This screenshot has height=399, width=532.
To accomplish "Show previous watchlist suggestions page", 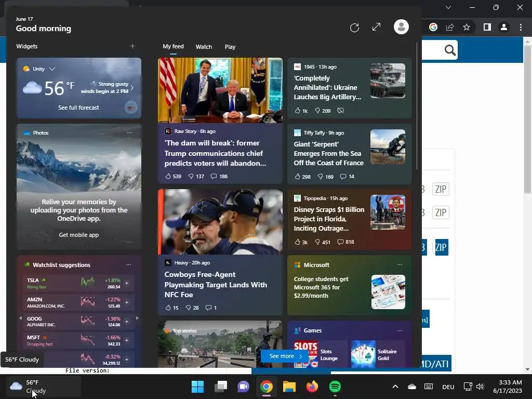I will pos(20,318).
